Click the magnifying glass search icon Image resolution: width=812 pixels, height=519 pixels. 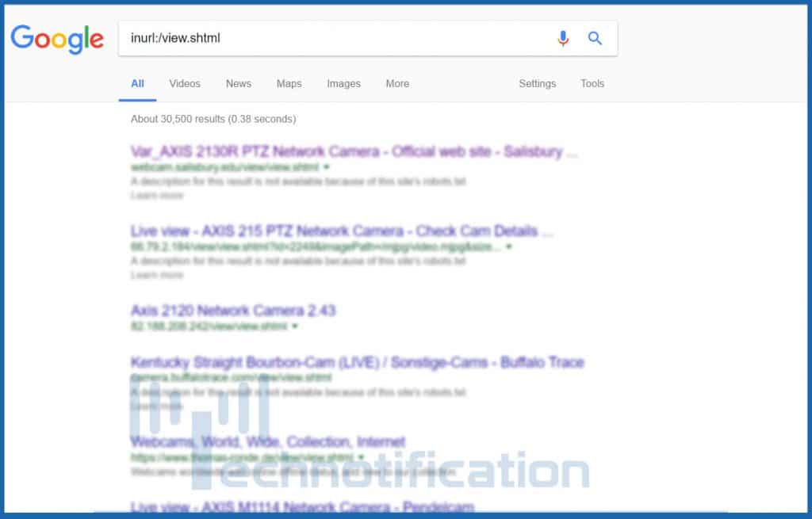click(595, 38)
